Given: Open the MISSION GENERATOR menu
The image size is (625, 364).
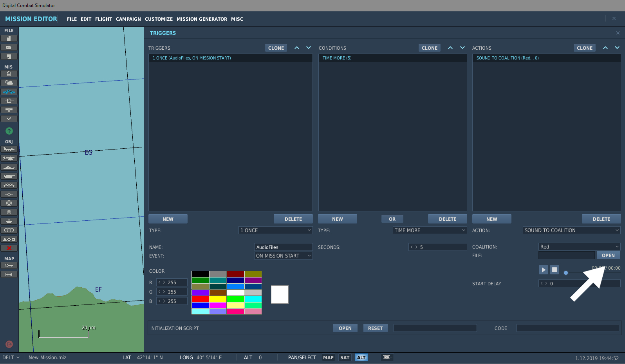Looking at the screenshot, I should (x=202, y=19).
